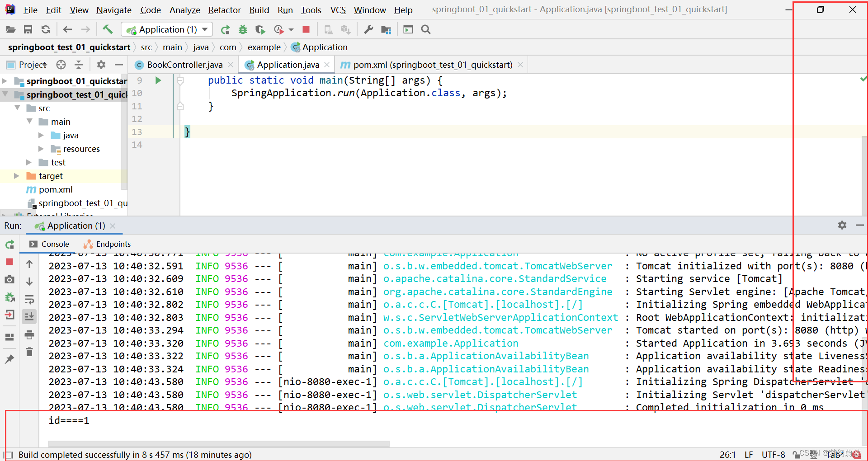Pin the run tab with the pin icon
Viewport: 868px width, 461px height.
(9, 359)
